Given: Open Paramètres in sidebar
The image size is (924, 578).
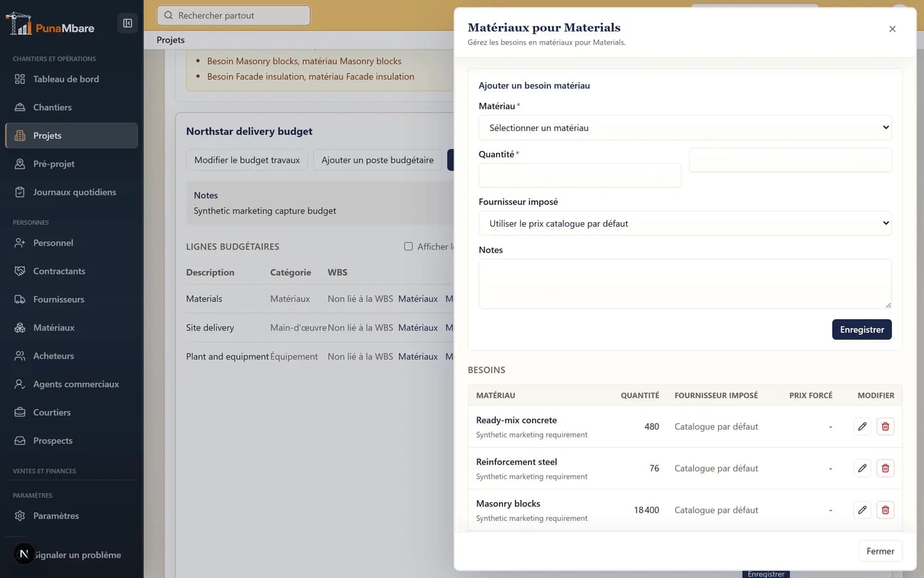Looking at the screenshot, I should pyautogui.click(x=71, y=516).
